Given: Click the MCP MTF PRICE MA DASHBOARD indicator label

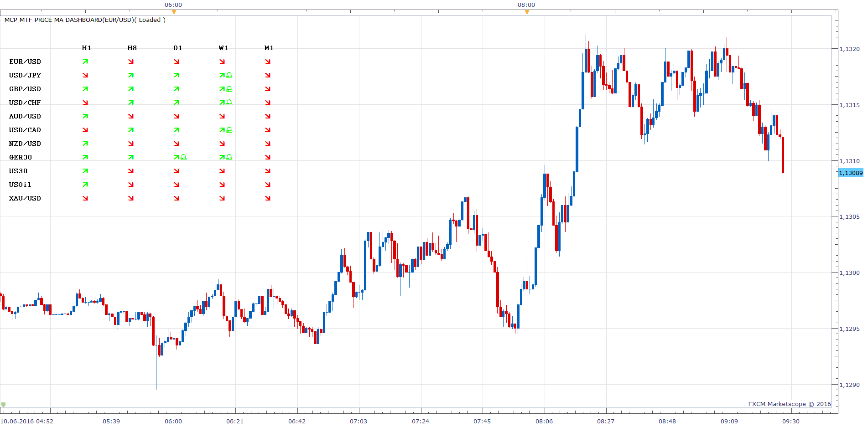Looking at the screenshot, I should coord(85,20).
